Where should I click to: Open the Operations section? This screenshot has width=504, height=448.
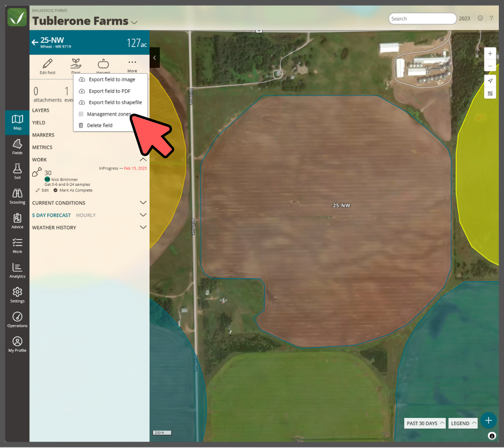[x=17, y=320]
